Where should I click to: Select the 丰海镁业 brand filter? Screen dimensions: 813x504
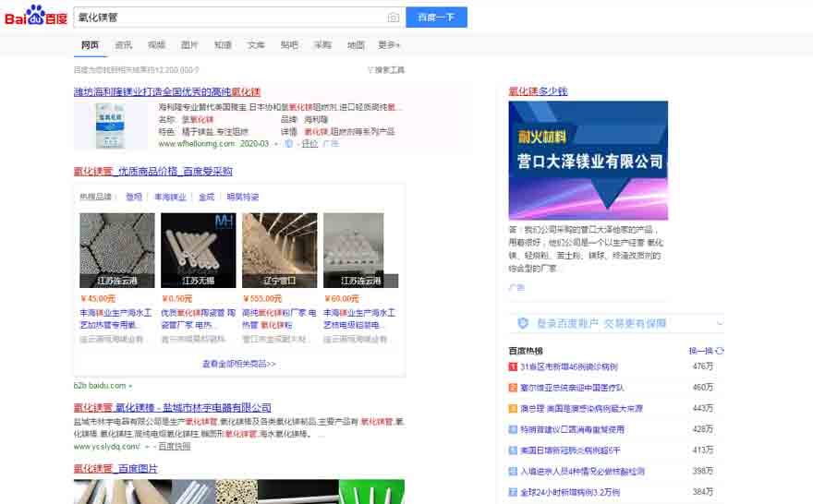click(x=170, y=197)
